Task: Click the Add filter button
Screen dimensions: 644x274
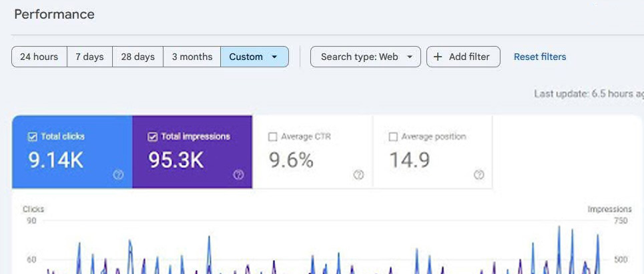Action: (x=463, y=57)
